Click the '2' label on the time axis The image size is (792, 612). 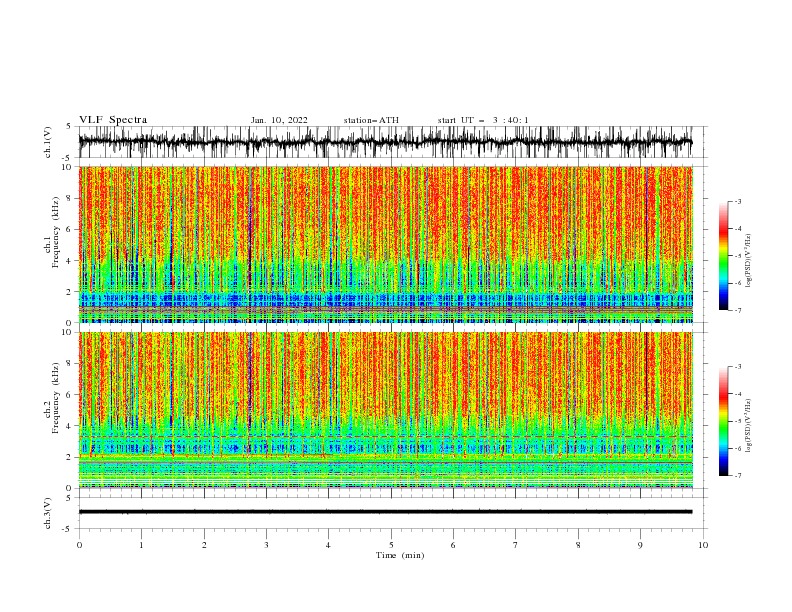click(204, 545)
